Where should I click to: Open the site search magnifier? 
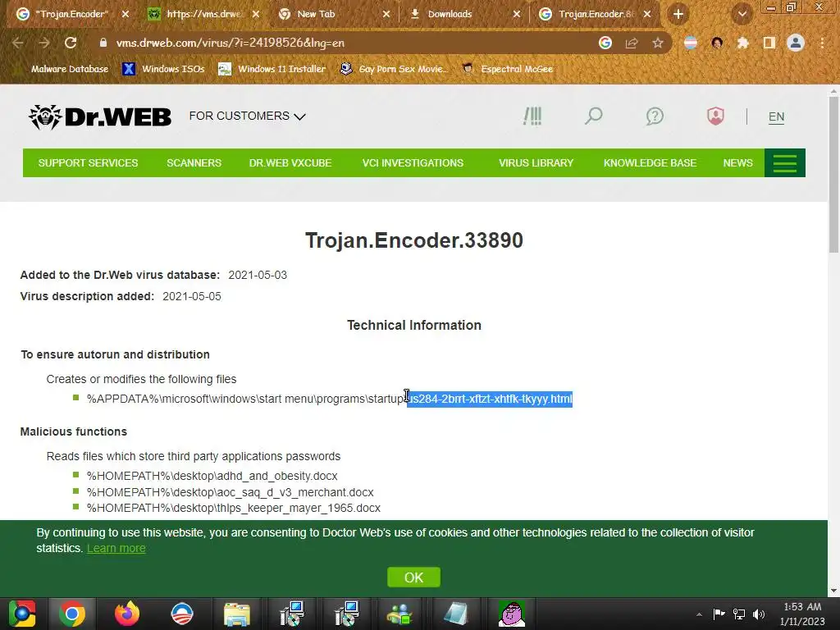pyautogui.click(x=593, y=116)
